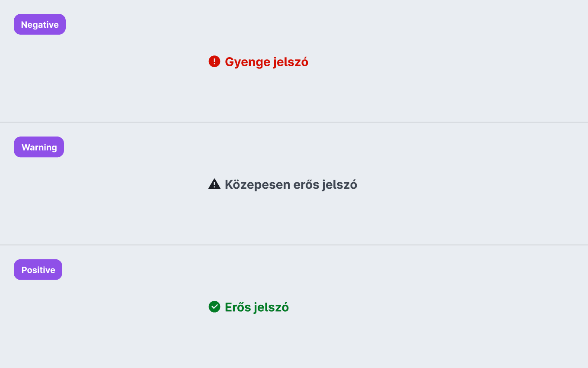Click the green 'Erős jelszó' message
The height and width of the screenshot is (368, 588).
tap(257, 307)
